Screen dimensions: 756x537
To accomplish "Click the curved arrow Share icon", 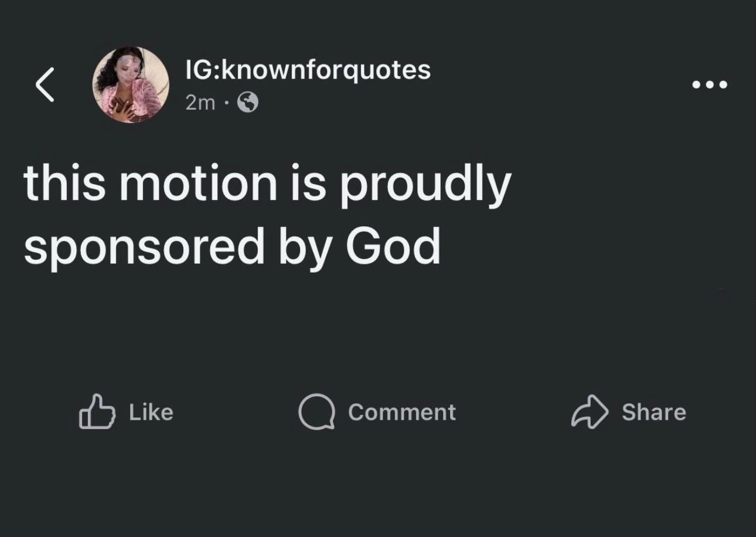I will click(590, 412).
